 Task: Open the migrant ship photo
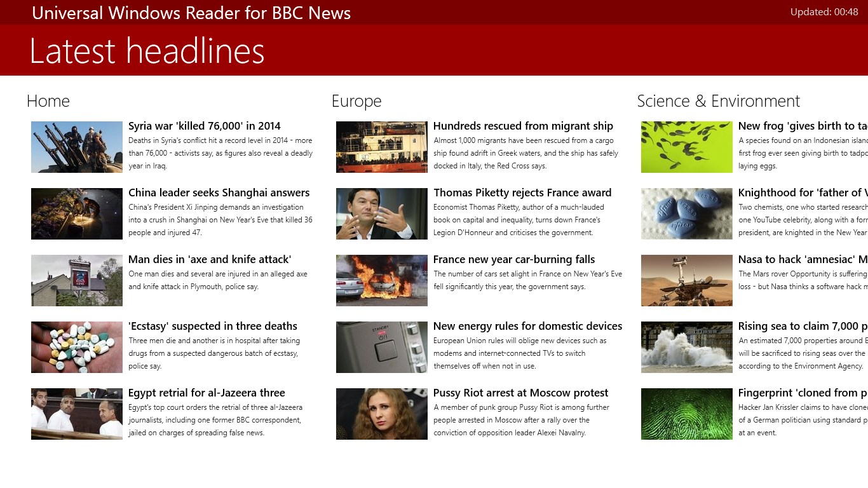pyautogui.click(x=381, y=147)
